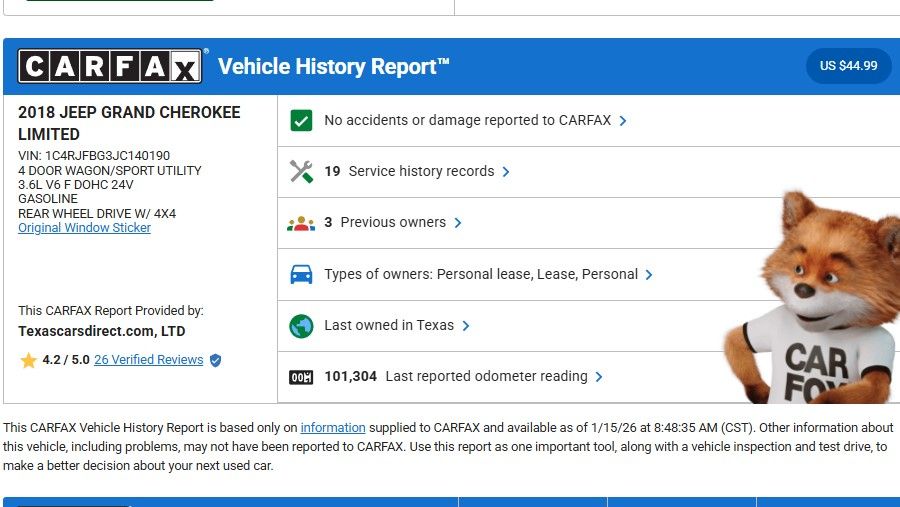Expand the no accidents reported chevron

[x=623, y=121]
